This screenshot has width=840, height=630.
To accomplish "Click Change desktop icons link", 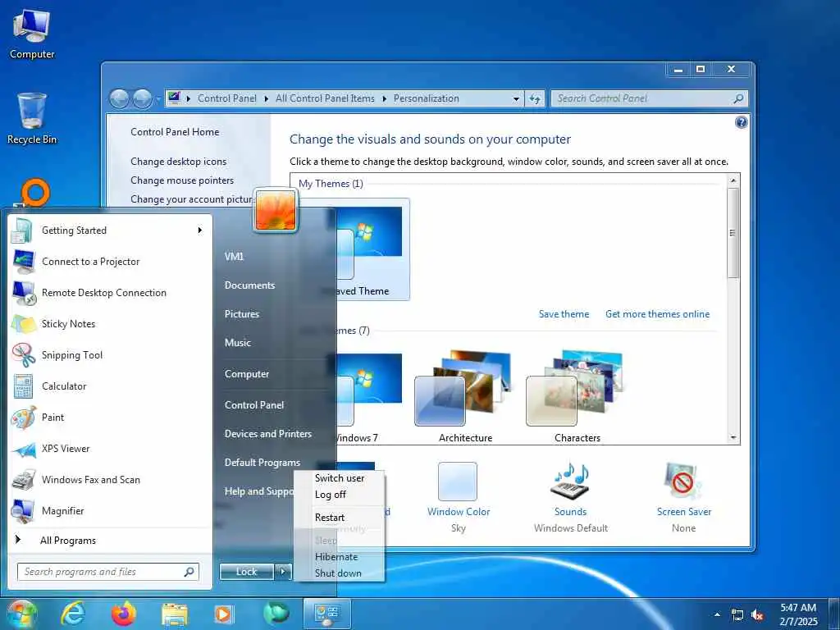I will tap(178, 162).
